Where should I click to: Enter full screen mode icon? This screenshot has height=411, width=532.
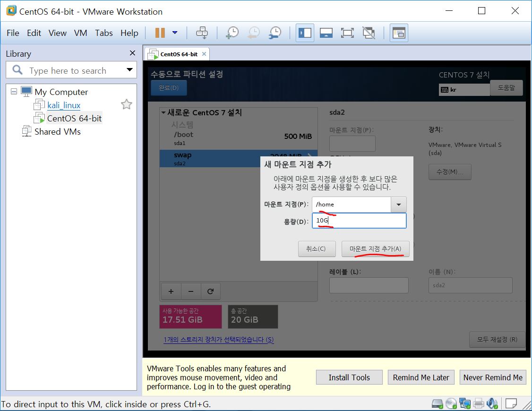[x=347, y=33]
